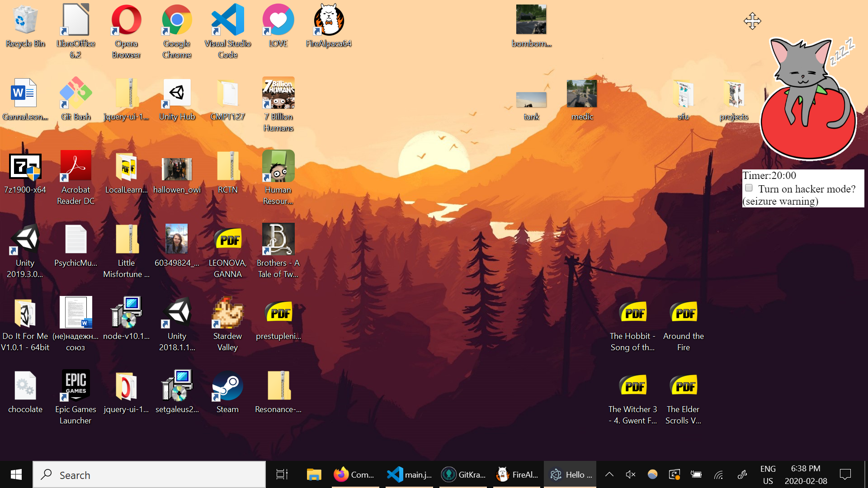Switch to the Firefox taskbar window
The image size is (868, 488).
coord(354,474)
